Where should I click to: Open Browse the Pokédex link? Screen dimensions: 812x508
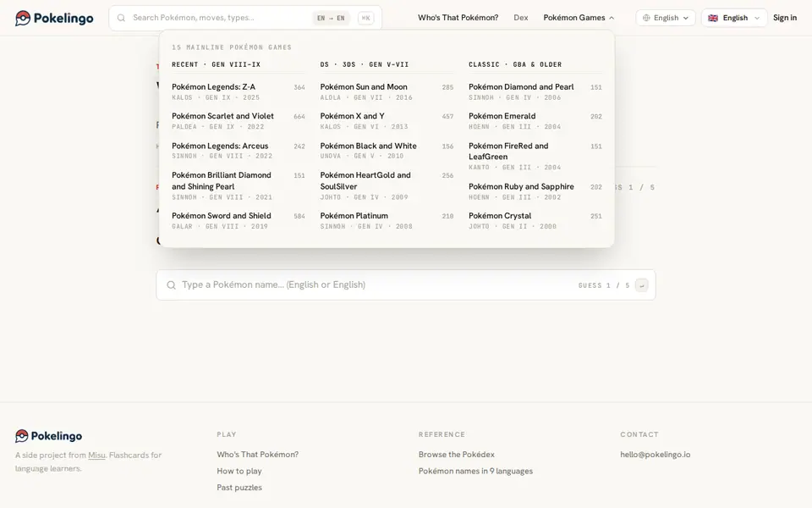(x=456, y=455)
